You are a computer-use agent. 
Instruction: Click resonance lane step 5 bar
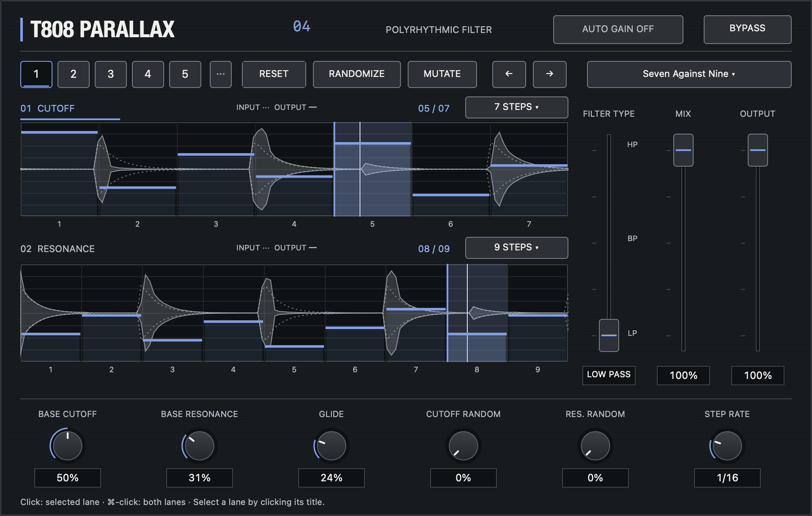(x=294, y=346)
